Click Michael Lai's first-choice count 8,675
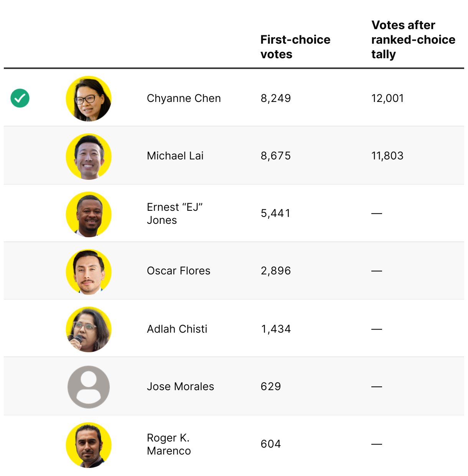The height and width of the screenshot is (476, 468). [275, 156]
